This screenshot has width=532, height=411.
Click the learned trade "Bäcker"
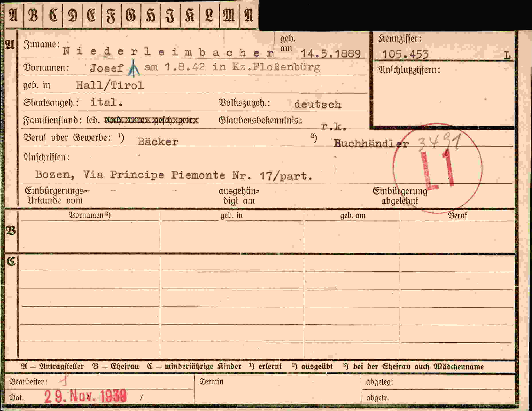coord(158,142)
